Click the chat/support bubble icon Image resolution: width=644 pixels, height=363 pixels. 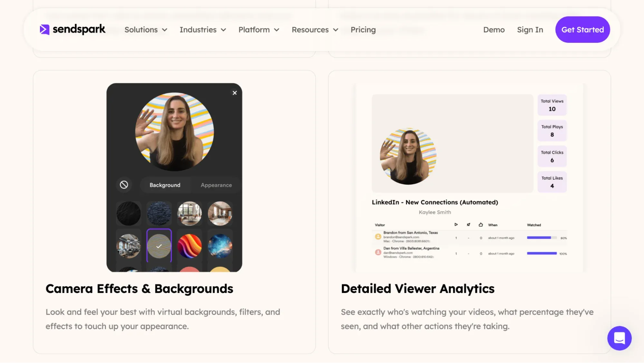point(620,338)
